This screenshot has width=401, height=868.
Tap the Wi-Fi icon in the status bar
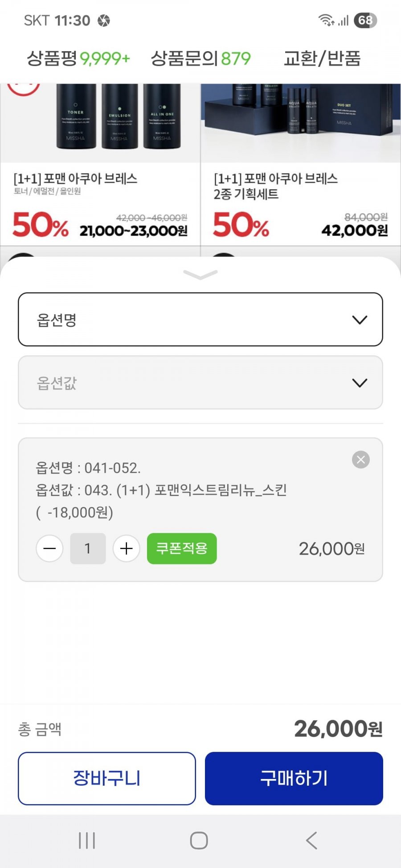[326, 20]
